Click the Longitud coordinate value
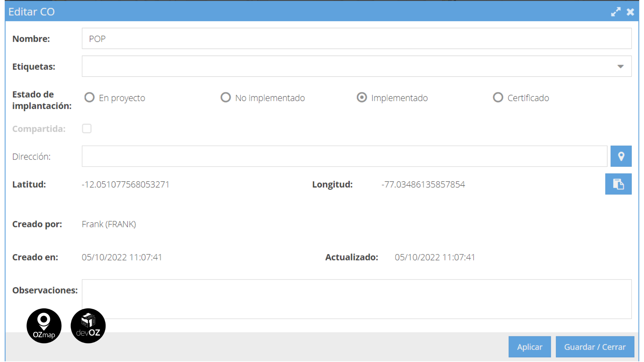Image resolution: width=644 pixels, height=362 pixels. [x=423, y=185]
